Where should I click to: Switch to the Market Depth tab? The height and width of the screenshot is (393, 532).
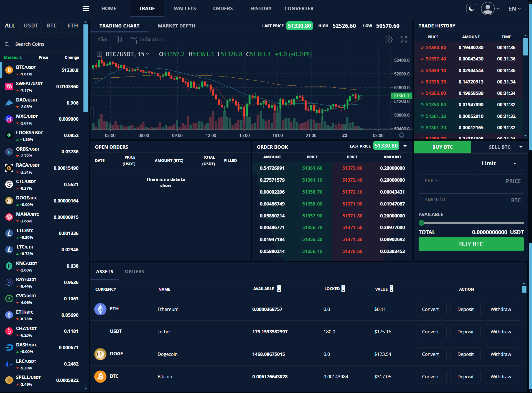click(x=176, y=26)
